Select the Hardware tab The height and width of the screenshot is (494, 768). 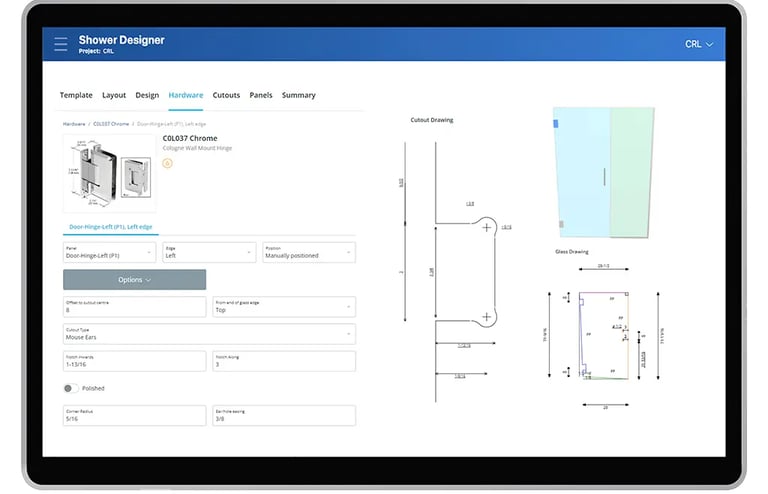pos(186,95)
